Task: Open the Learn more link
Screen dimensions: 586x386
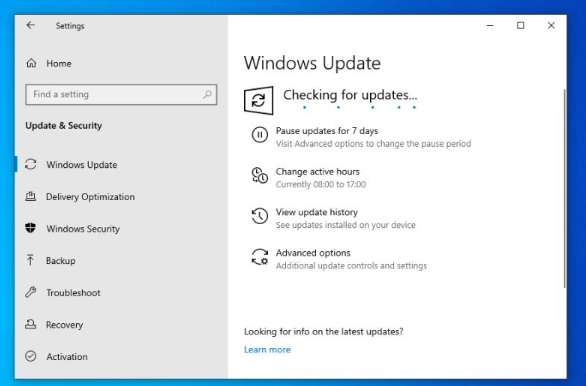Action: pyautogui.click(x=267, y=350)
